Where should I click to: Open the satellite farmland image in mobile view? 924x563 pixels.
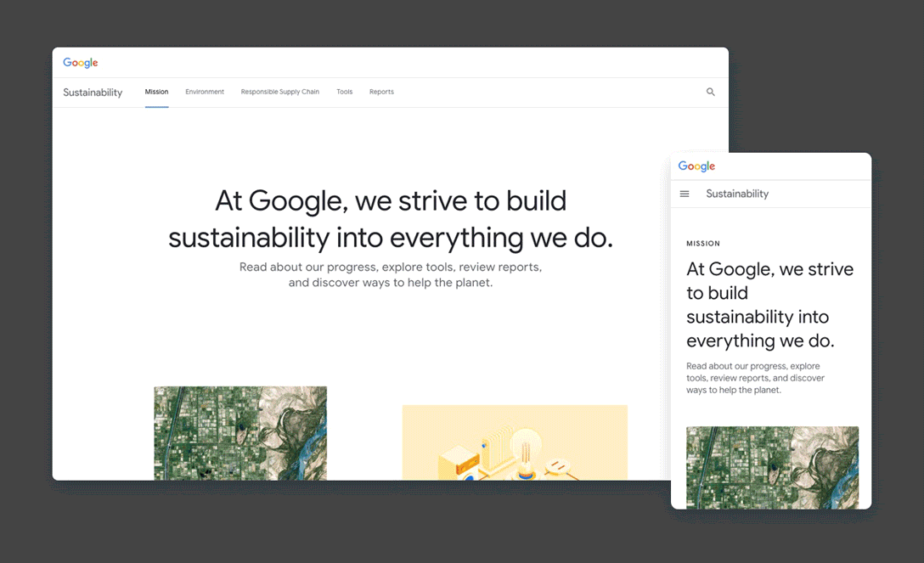(773, 468)
